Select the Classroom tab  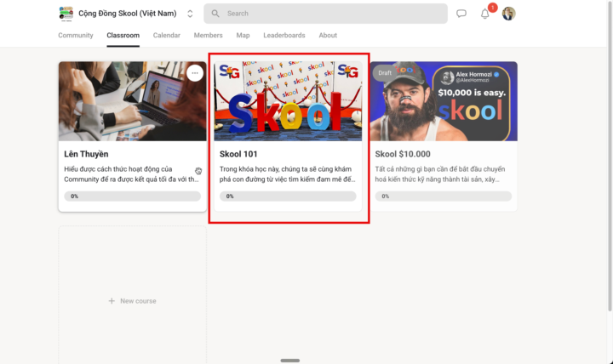click(123, 35)
